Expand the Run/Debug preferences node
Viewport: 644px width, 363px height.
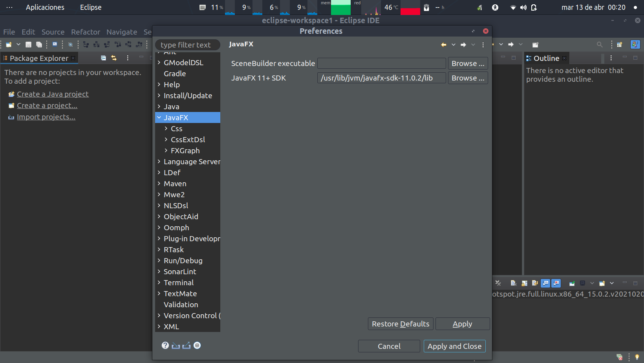(159, 260)
